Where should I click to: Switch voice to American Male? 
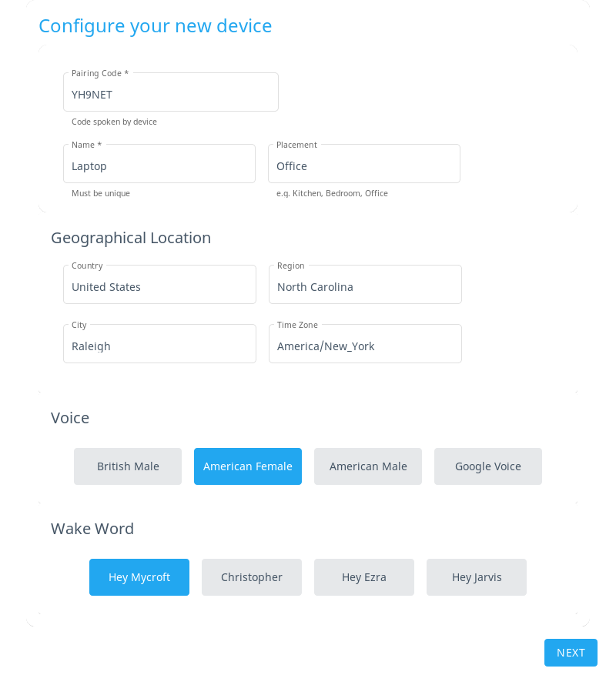tap(368, 466)
